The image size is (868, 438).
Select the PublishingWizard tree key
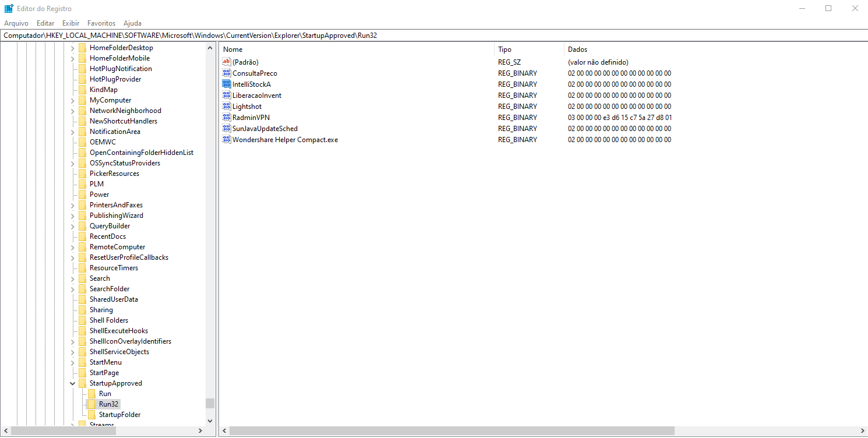(117, 216)
